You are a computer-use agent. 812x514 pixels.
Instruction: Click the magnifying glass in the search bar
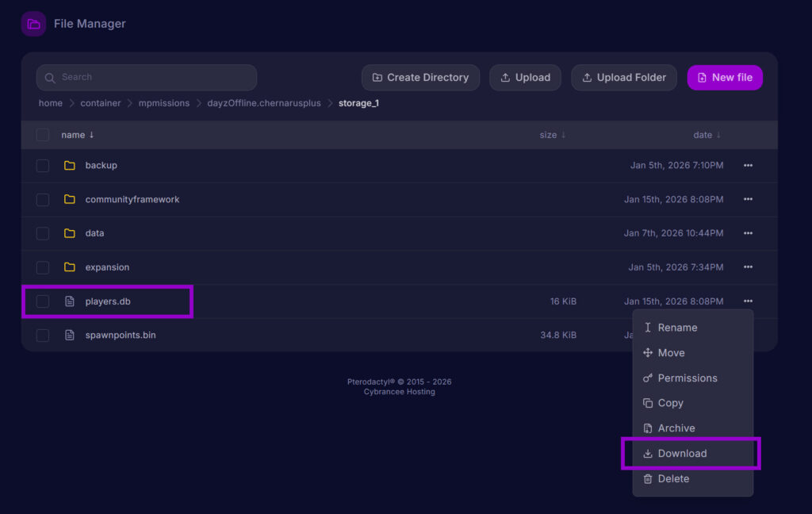tap(49, 77)
